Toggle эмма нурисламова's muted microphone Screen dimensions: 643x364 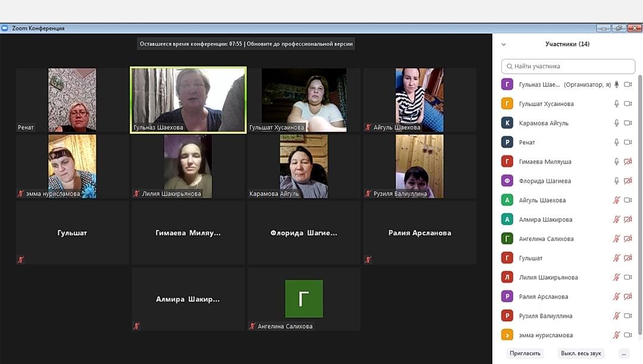coord(617,335)
